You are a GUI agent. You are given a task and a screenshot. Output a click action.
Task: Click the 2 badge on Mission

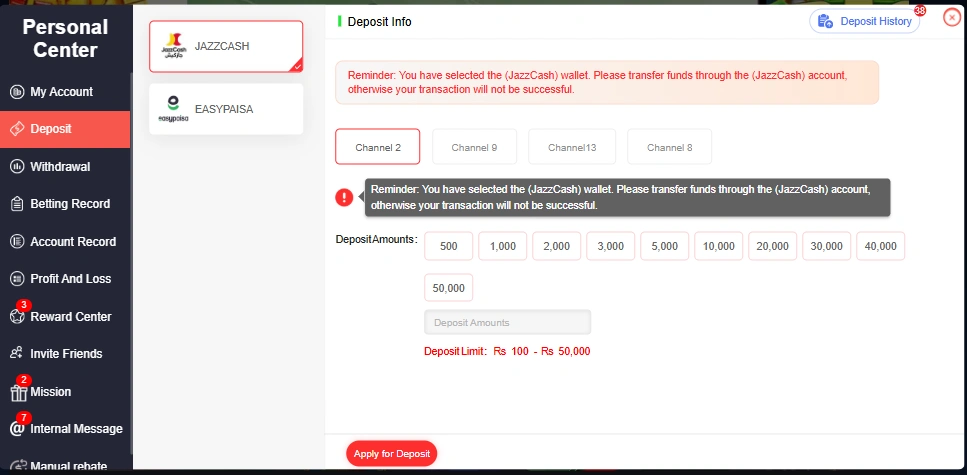coord(23,379)
